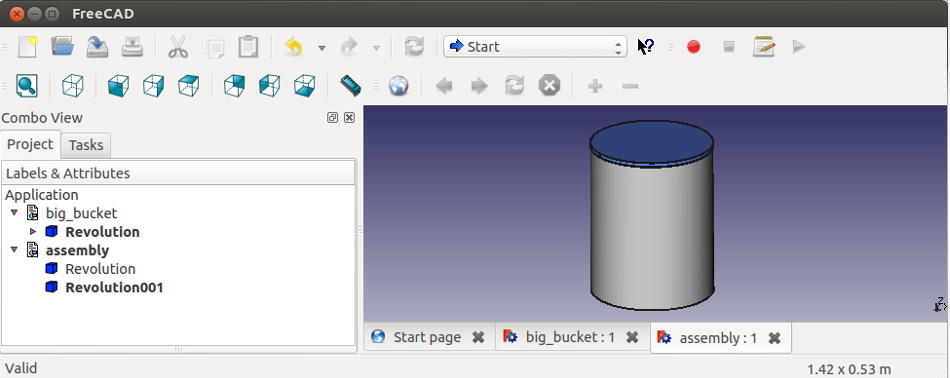This screenshot has width=950, height=378.
Task: Navigate forward in web browser toolbar
Action: [479, 86]
